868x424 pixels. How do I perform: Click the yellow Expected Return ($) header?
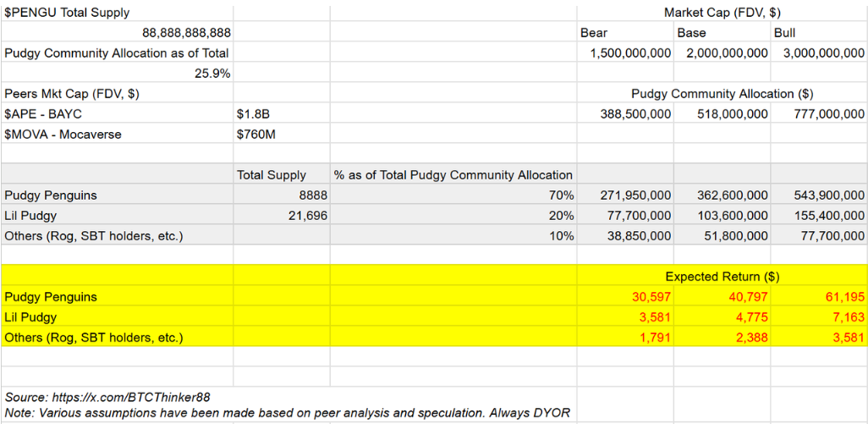[x=722, y=277]
